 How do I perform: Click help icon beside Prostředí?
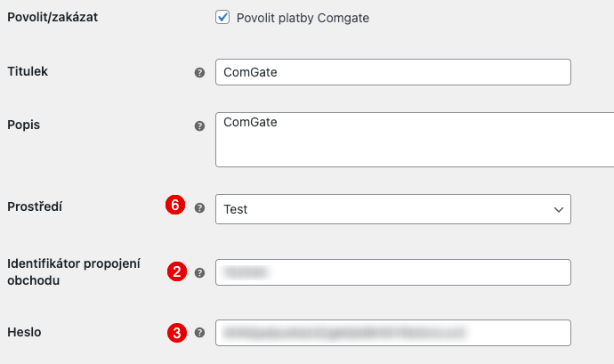(199, 207)
